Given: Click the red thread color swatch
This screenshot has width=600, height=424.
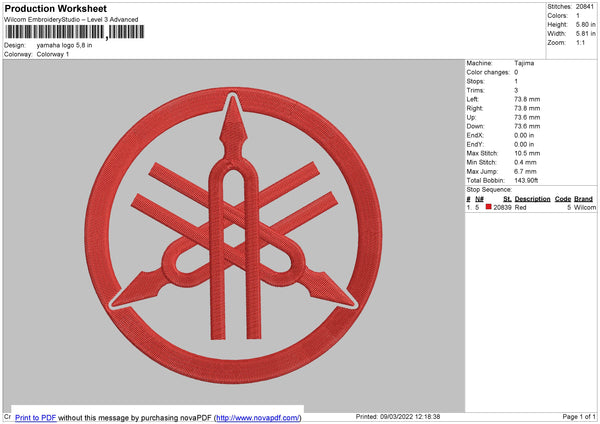Looking at the screenshot, I should tap(488, 207).
